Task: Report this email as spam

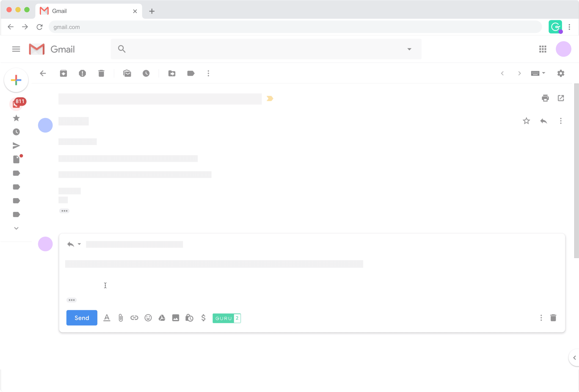Action: click(82, 73)
